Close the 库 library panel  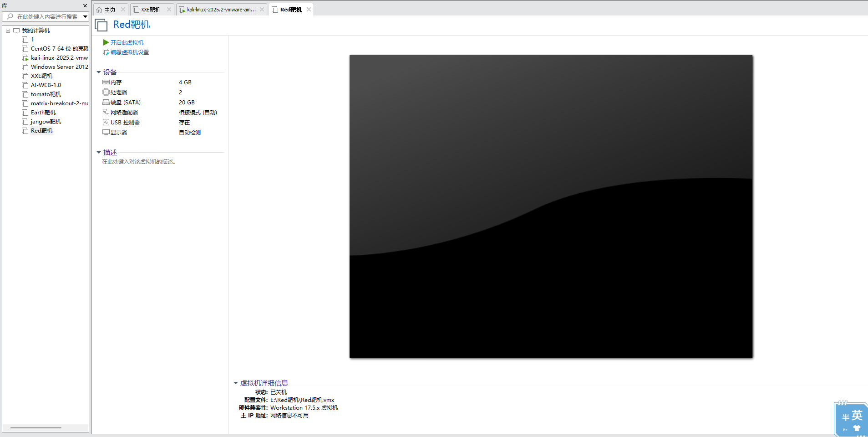click(x=85, y=6)
